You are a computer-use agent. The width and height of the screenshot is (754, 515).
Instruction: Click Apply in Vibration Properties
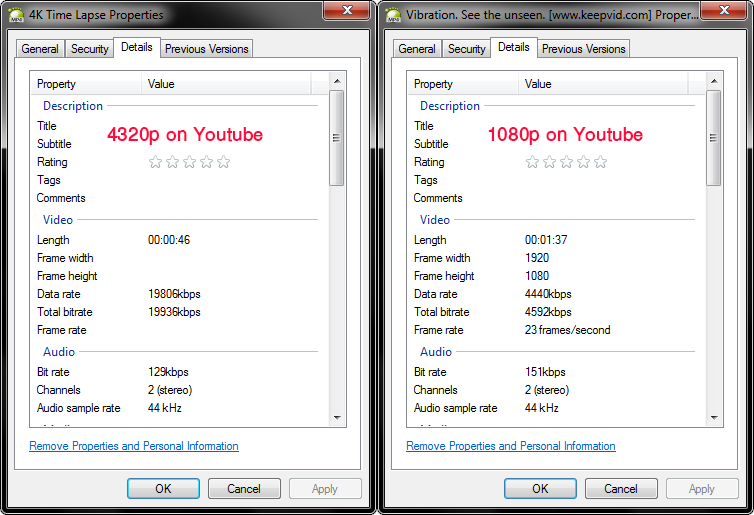tap(702, 489)
